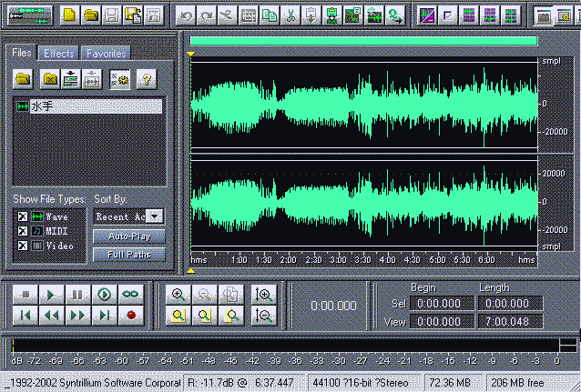581x392 pixels.
Task: Click the purple waveform icon right of the checkbox icon
Action: pos(469,15)
